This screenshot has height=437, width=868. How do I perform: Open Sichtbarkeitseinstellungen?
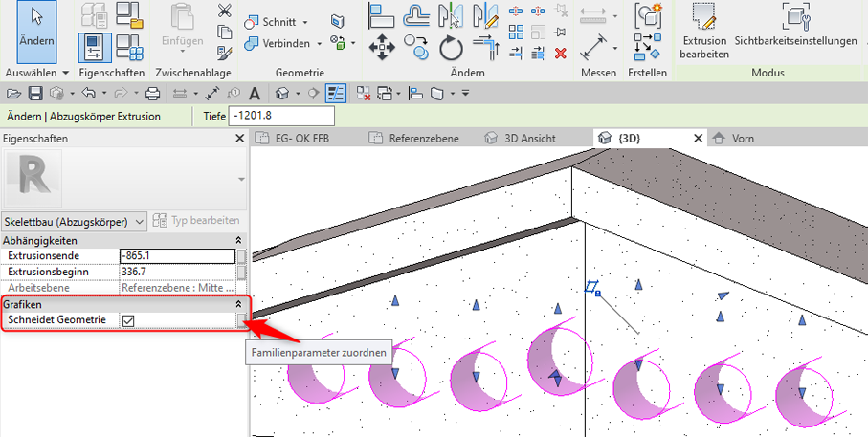click(x=795, y=27)
